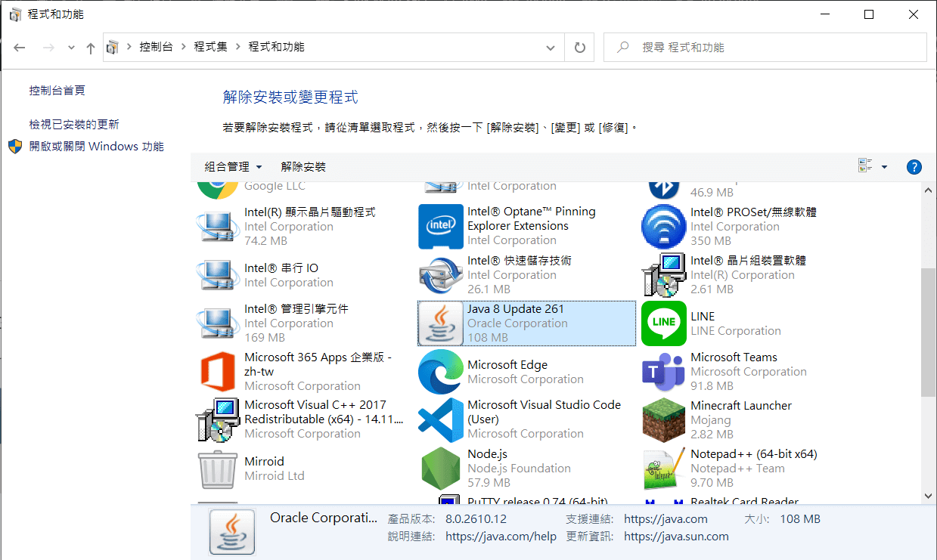The width and height of the screenshot is (937, 560).
Task: Click the 解除安裝 toolbar button
Action: click(x=303, y=166)
